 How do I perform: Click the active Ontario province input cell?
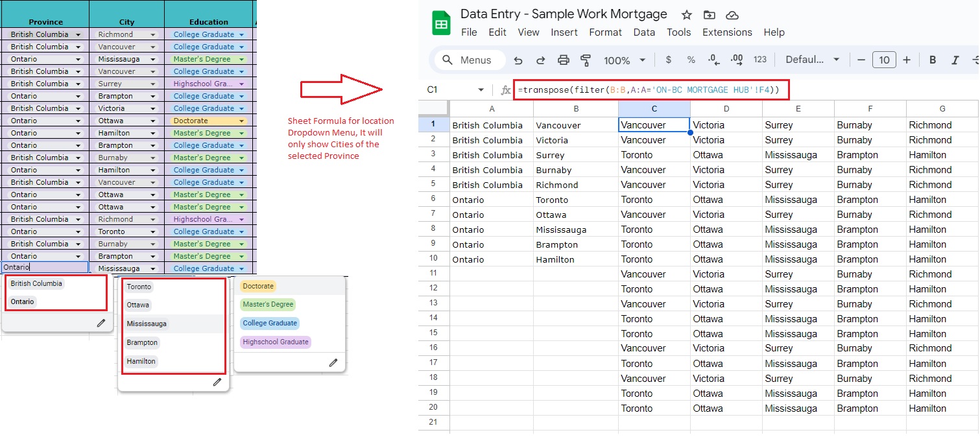coord(45,267)
